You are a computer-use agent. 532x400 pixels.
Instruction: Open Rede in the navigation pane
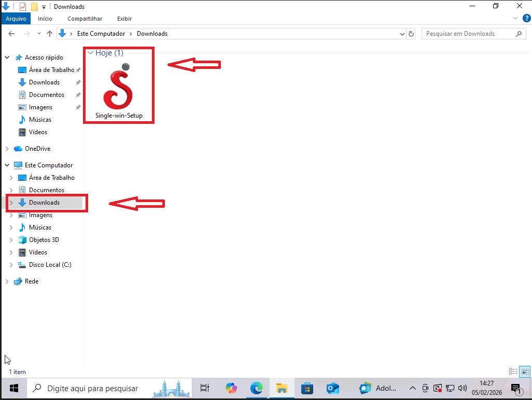[32, 281]
